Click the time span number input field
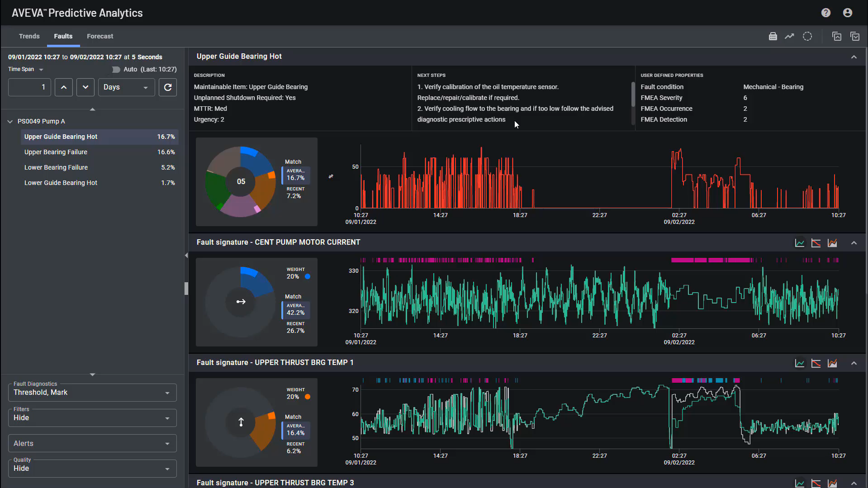This screenshot has width=868, height=488. [x=29, y=87]
